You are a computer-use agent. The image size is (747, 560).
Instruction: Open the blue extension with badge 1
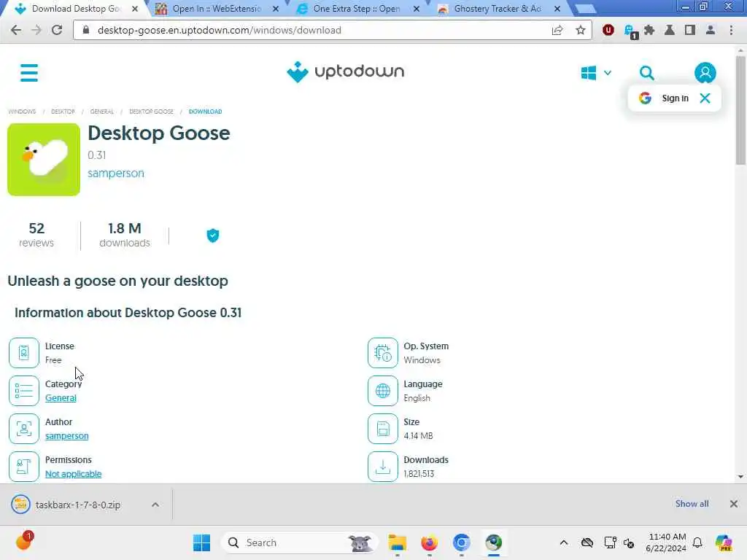tap(630, 31)
